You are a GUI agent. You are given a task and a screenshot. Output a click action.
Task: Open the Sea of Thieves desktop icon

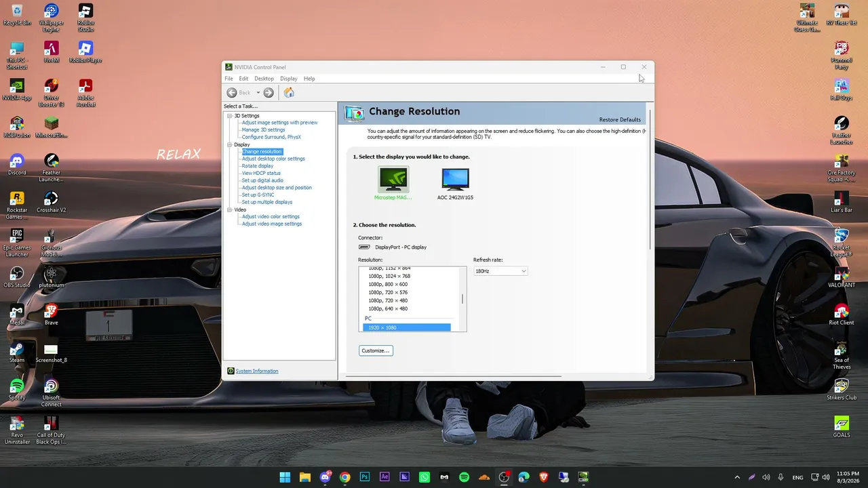[x=842, y=355]
